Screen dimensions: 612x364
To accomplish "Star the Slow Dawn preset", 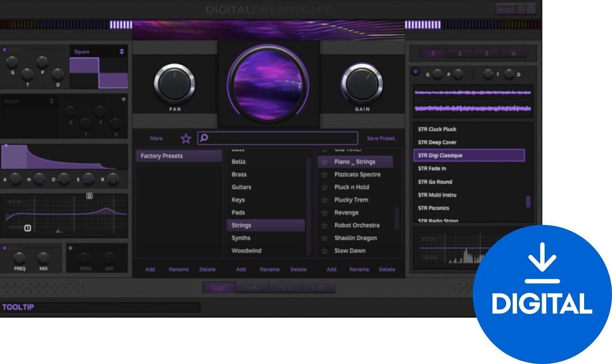I will (324, 251).
